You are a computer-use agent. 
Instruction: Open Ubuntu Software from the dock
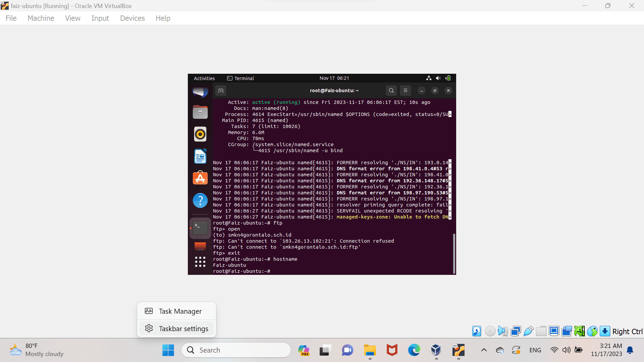[x=200, y=178]
